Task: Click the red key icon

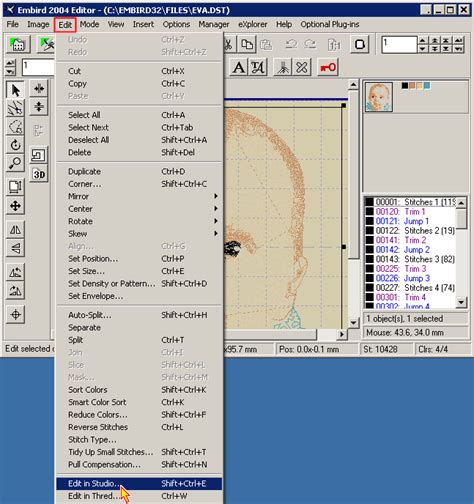Action: pos(328,67)
